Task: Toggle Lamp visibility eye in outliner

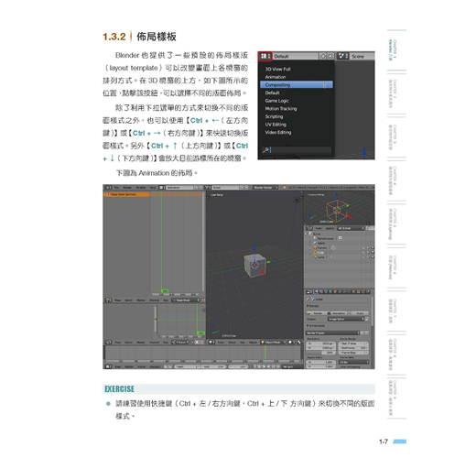Action: (363, 257)
